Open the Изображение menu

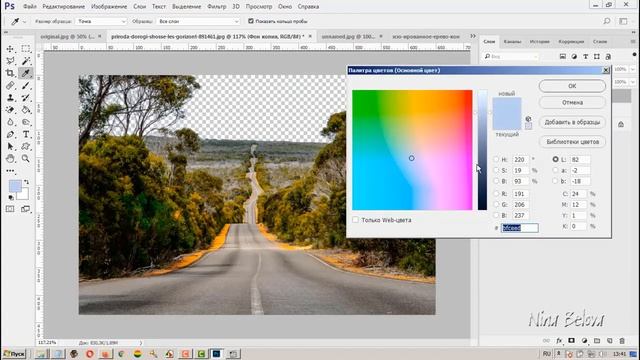click(x=109, y=7)
